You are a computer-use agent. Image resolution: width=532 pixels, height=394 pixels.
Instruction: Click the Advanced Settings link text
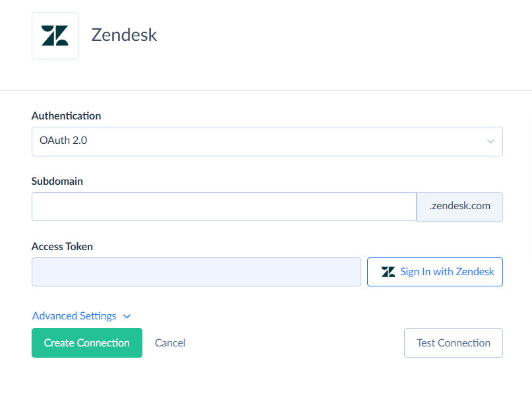pyautogui.click(x=74, y=316)
